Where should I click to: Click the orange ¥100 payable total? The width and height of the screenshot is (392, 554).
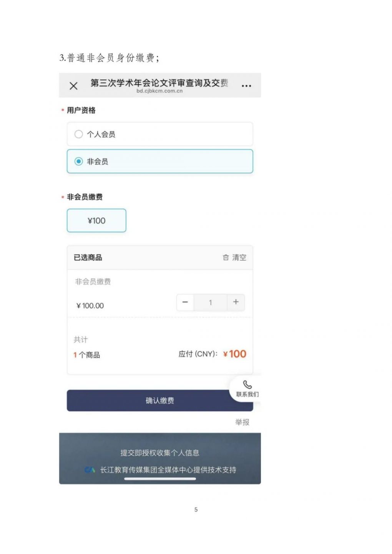click(x=235, y=354)
